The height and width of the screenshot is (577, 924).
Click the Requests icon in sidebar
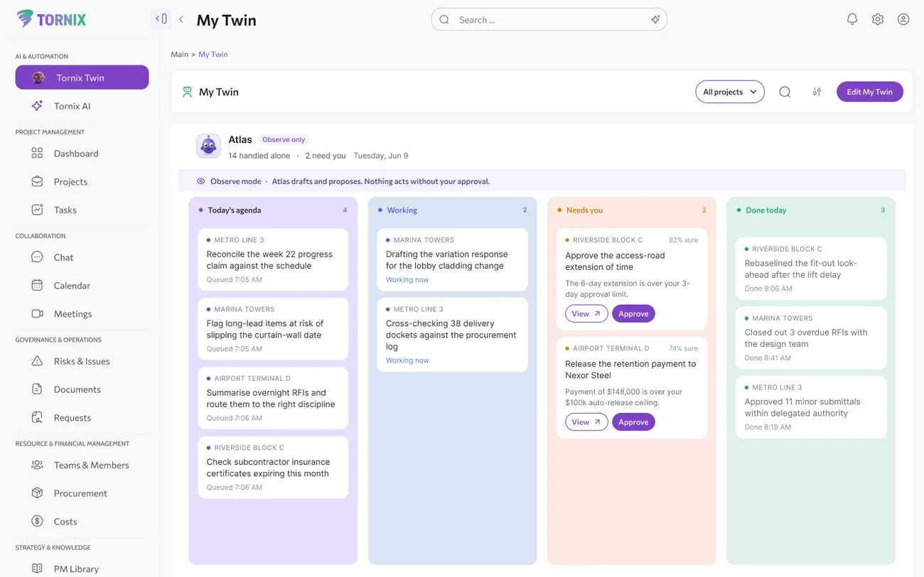click(37, 418)
